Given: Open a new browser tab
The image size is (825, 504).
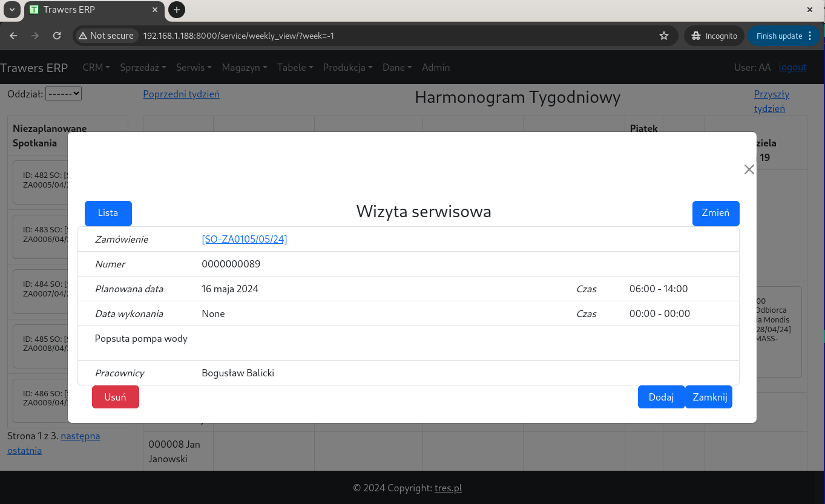Looking at the screenshot, I should click(176, 10).
